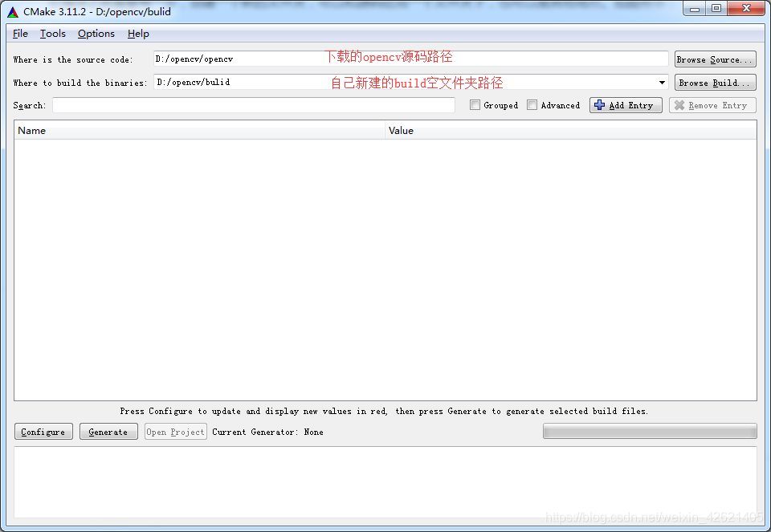Click the output log pane
The width and height of the screenshot is (771, 532).
tap(385, 482)
